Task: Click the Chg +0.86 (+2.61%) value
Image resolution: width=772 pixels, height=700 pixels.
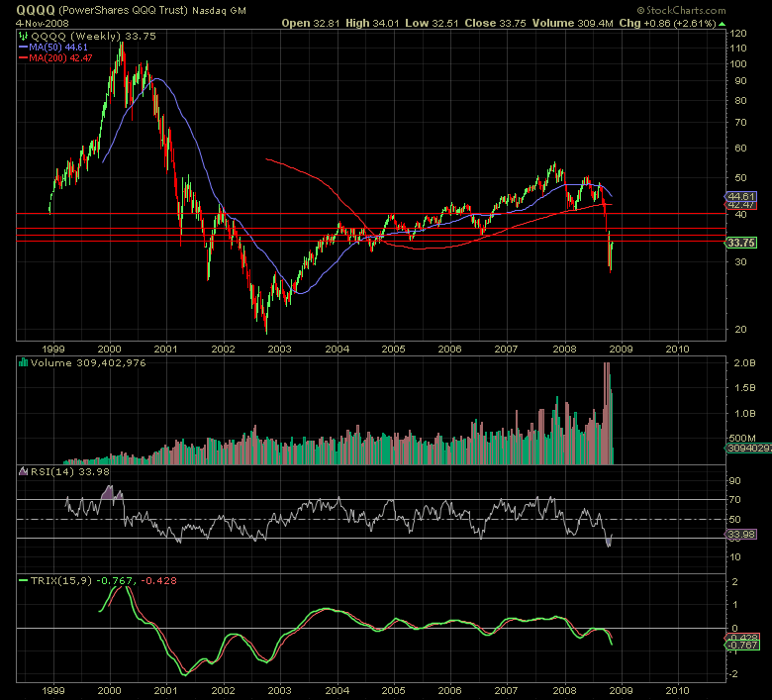Action: [668, 23]
